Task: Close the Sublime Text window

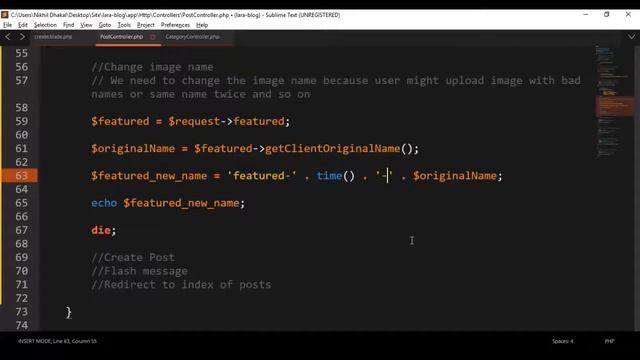Action: 628,14
